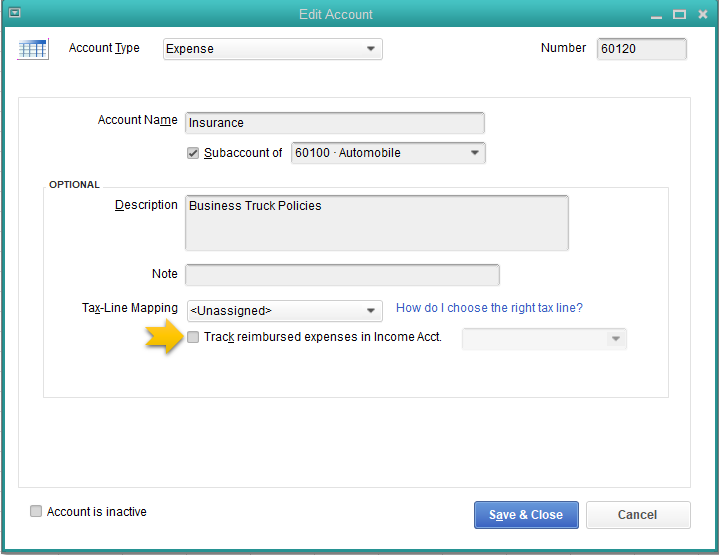Open the window system menu icon
719x555 pixels.
pos(14,14)
